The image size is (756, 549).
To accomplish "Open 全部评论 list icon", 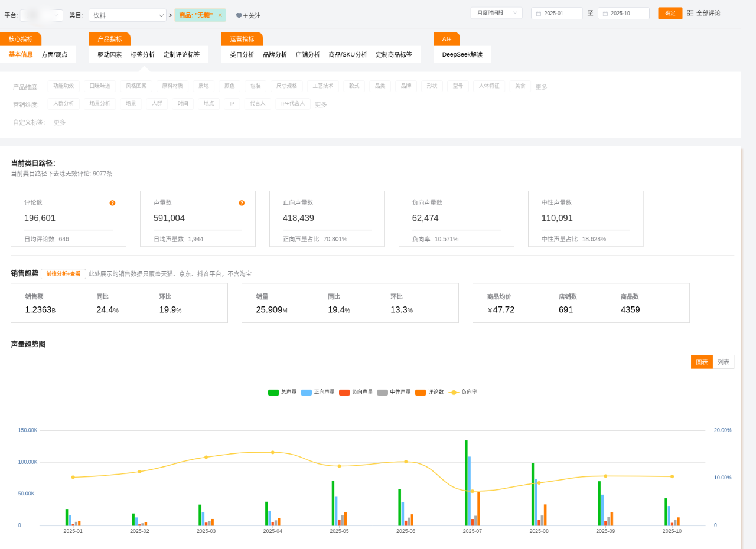I will (690, 13).
